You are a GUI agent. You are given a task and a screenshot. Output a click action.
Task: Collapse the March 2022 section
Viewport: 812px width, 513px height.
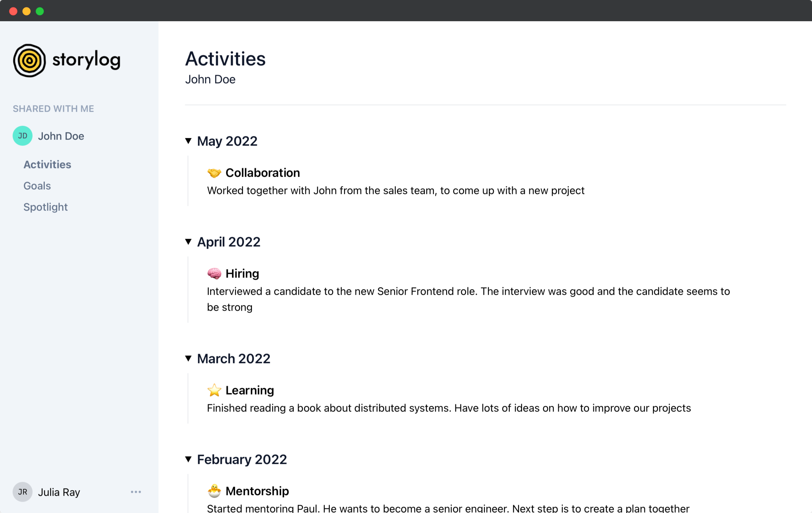point(189,358)
